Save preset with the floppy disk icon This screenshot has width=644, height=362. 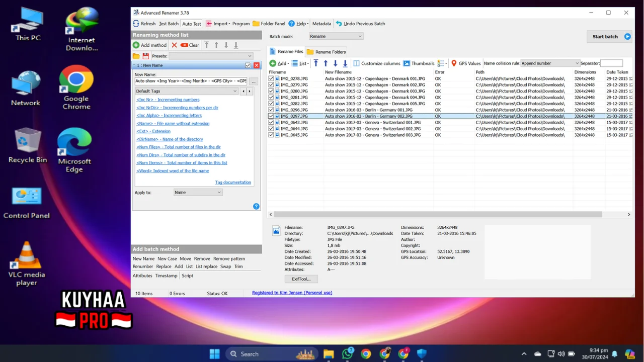coord(146,56)
